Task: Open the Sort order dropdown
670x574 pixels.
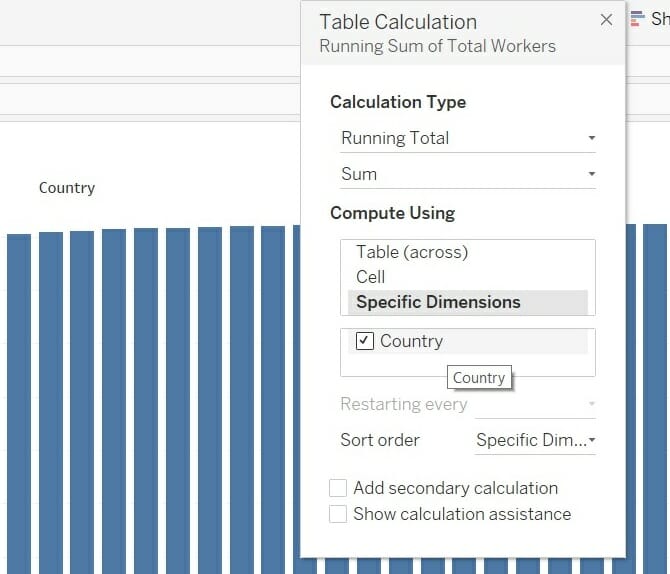Action: coord(535,440)
